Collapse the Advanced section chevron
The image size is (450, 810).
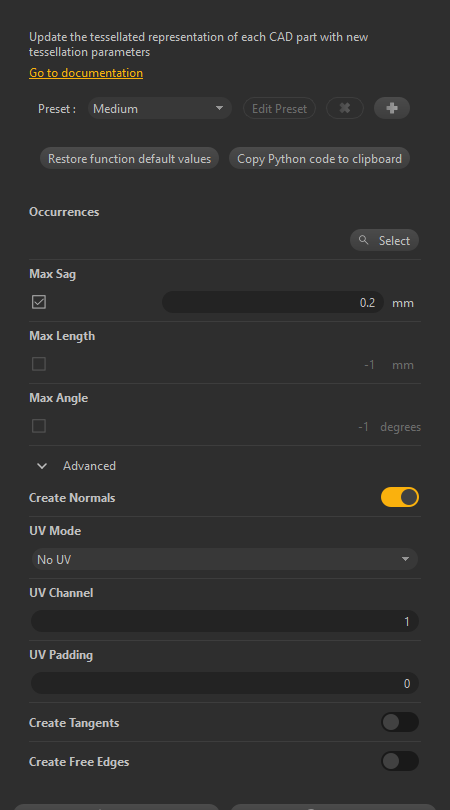click(x=42, y=466)
